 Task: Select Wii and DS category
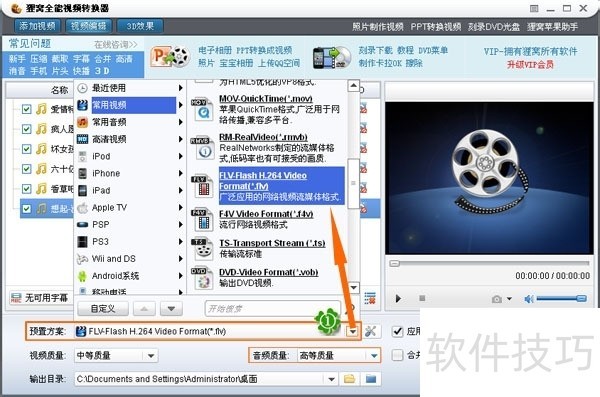click(x=130, y=259)
